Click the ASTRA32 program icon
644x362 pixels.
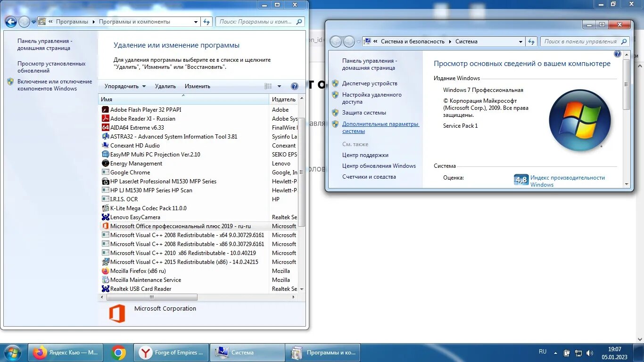point(106,136)
